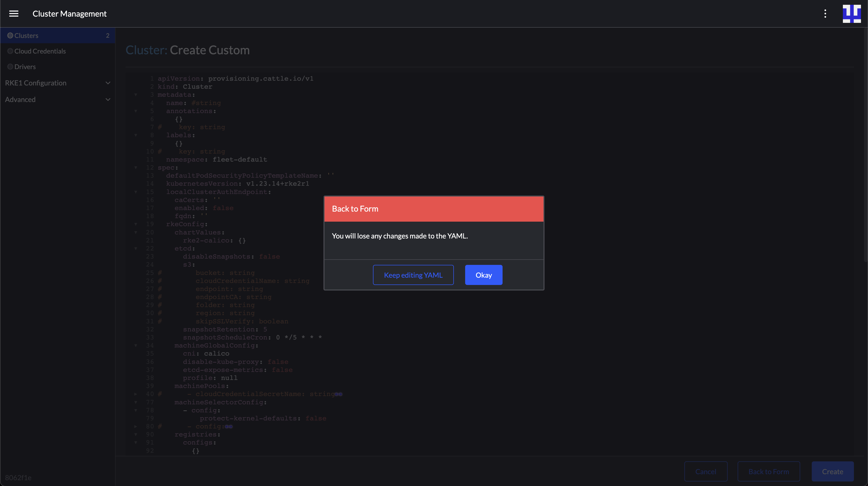
Task: Select Cloud Credentials in sidebar
Action: click(x=40, y=51)
